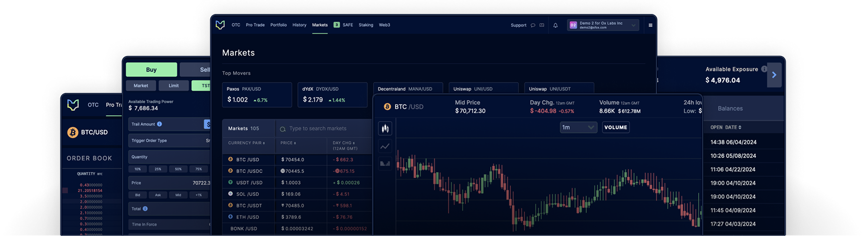Image resolution: width=868 pixels, height=236 pixels.
Task: Toggle the VOLUME chart overlay
Action: [616, 127]
